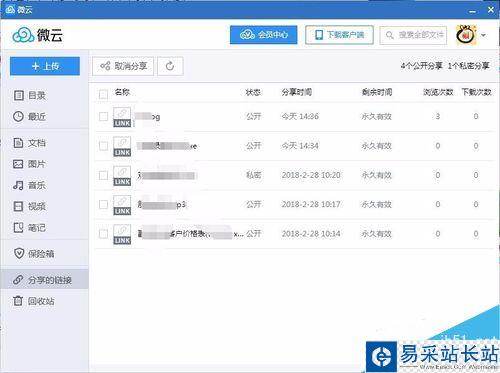The width and height of the screenshot is (500, 373).
Task: Focus the 搜索全部文件 search field
Action: point(413,35)
